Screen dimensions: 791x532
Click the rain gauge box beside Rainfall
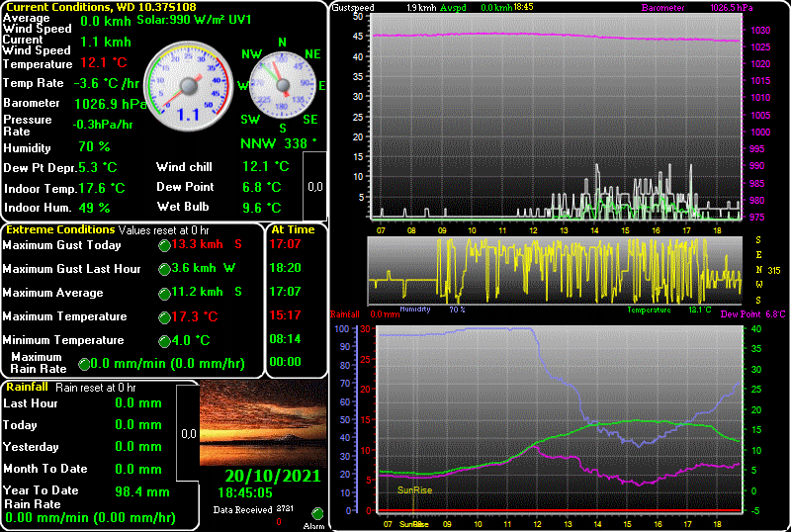188,433
